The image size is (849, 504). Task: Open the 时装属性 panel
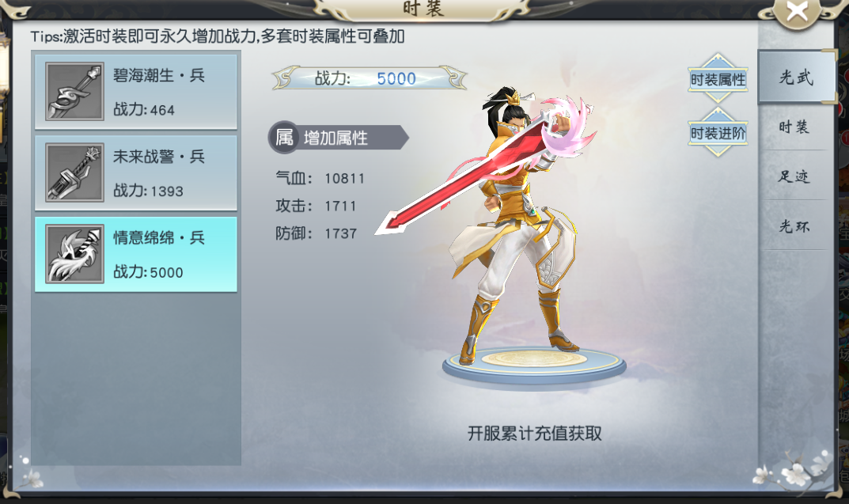[718, 79]
